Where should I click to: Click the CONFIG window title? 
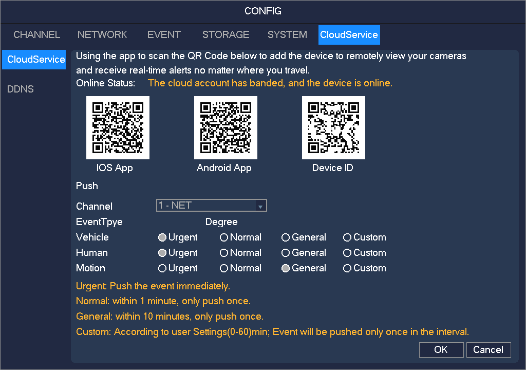[263, 11]
